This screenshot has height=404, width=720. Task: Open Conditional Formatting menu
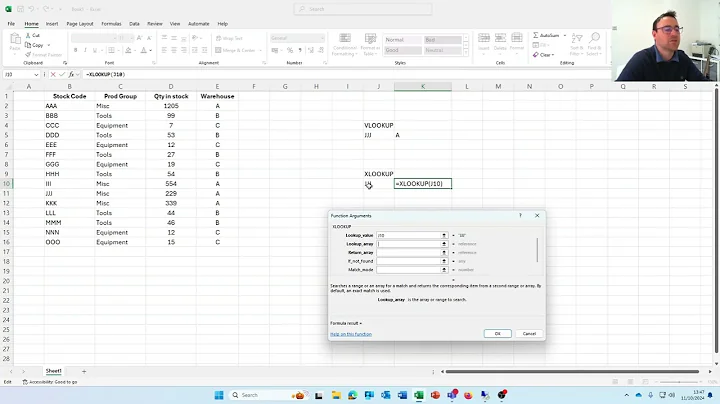tap(345, 45)
